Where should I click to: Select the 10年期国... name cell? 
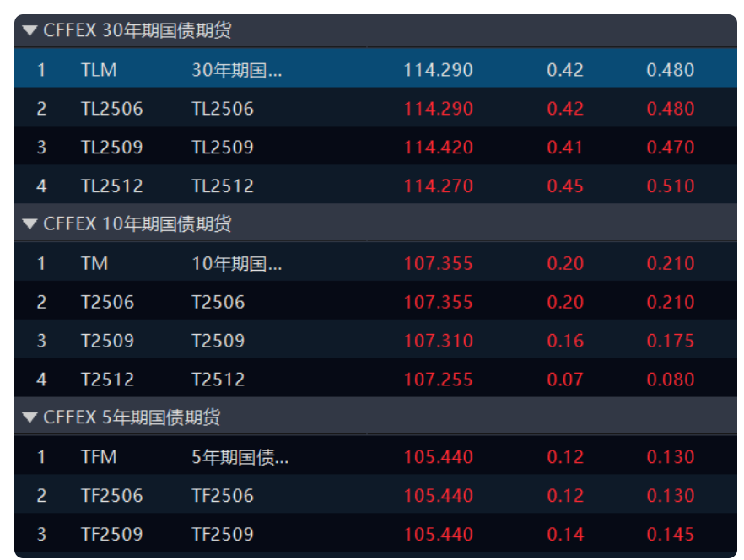point(237,263)
